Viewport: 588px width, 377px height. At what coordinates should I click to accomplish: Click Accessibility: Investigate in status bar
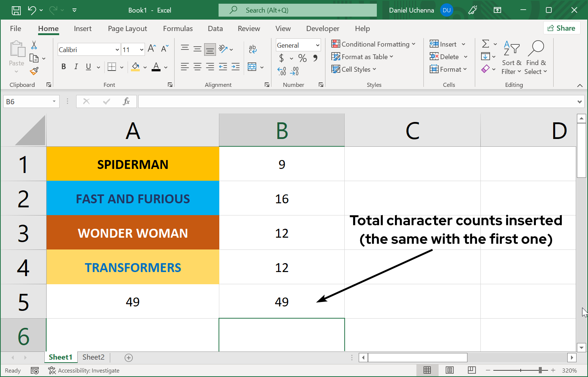[x=84, y=370]
